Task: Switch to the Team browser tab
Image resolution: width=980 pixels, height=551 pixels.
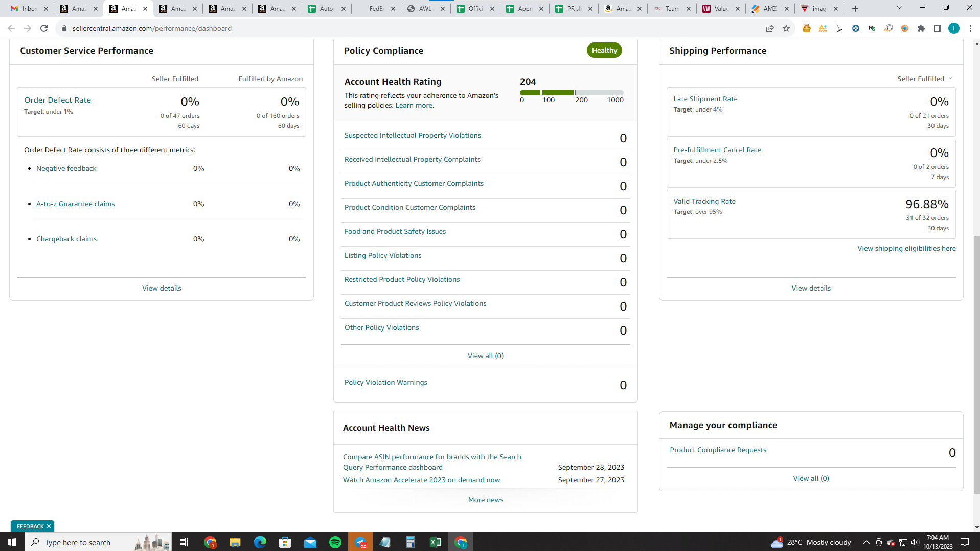Action: pos(673,9)
